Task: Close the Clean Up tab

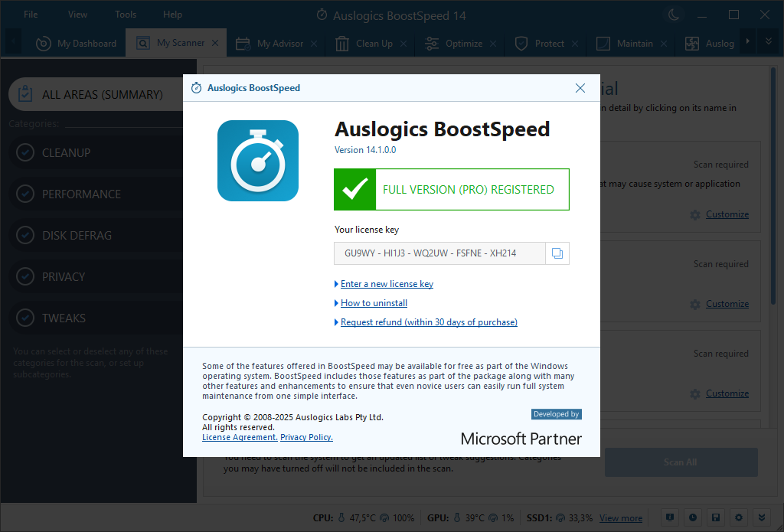Action: (x=403, y=44)
